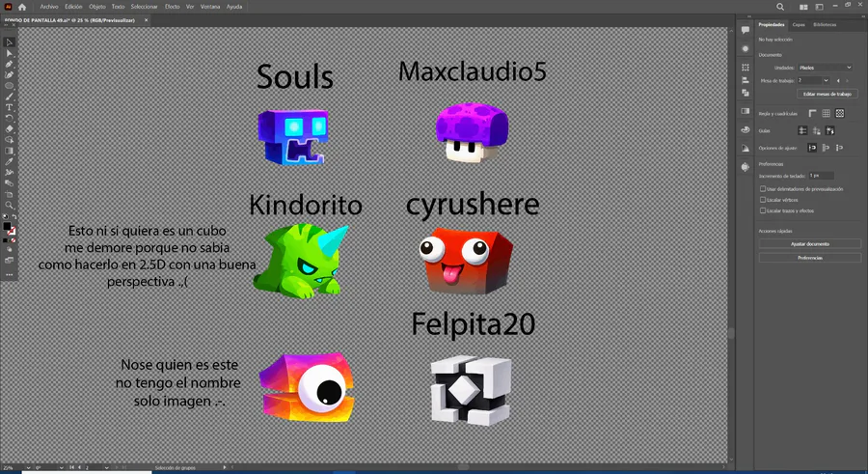Select the Gradient tool
This screenshot has height=474, width=868.
point(9,151)
